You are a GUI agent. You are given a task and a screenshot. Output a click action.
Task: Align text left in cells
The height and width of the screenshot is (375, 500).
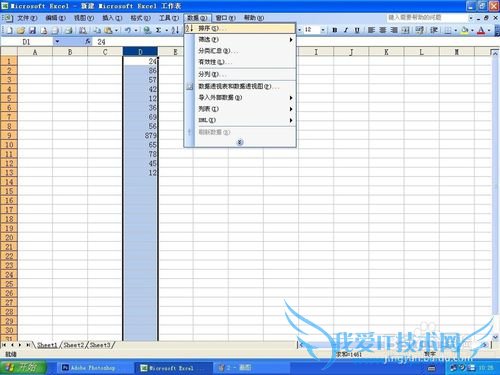tap(371, 30)
